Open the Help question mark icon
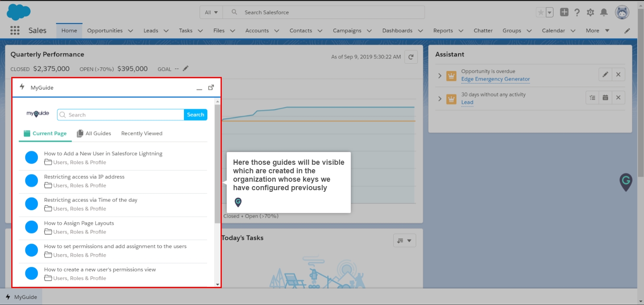This screenshot has width=644, height=305. coord(577,12)
